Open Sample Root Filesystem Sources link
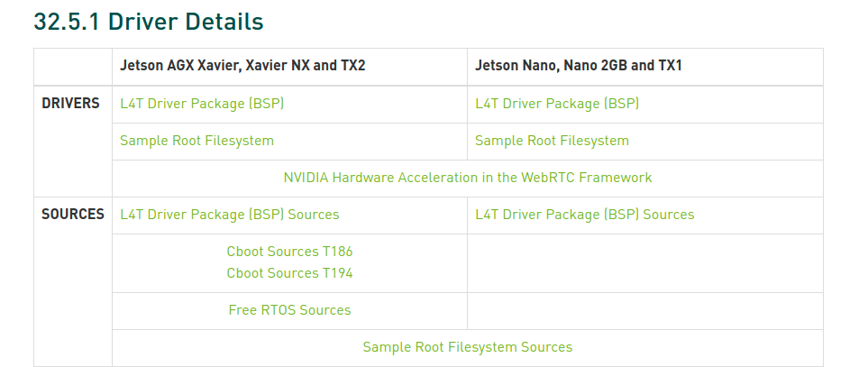Image resolution: width=868 pixels, height=367 pixels. (x=467, y=347)
